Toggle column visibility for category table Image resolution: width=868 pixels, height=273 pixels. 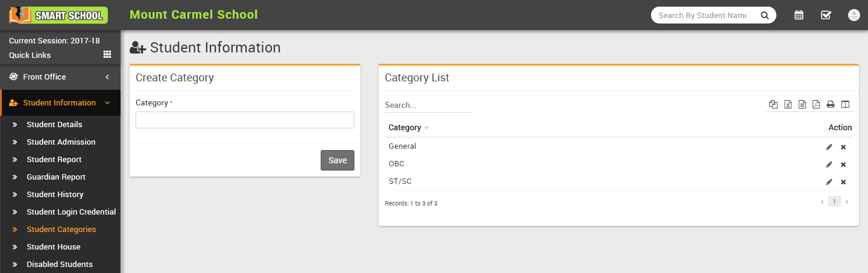pyautogui.click(x=845, y=105)
